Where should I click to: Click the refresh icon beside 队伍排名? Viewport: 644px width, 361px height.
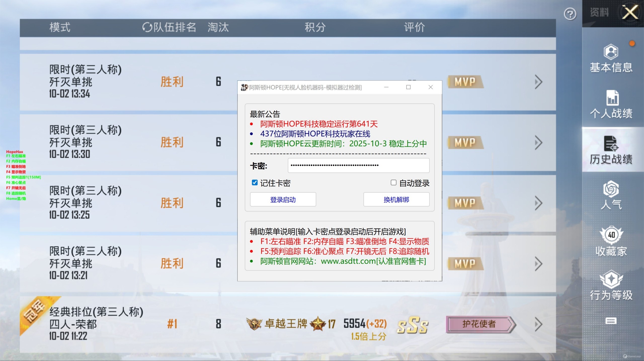point(147,27)
